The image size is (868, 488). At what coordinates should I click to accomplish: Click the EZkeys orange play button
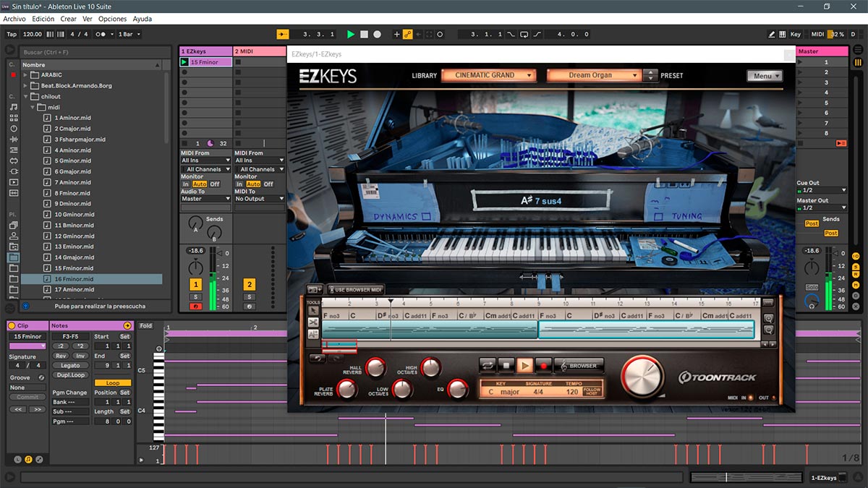pos(524,366)
